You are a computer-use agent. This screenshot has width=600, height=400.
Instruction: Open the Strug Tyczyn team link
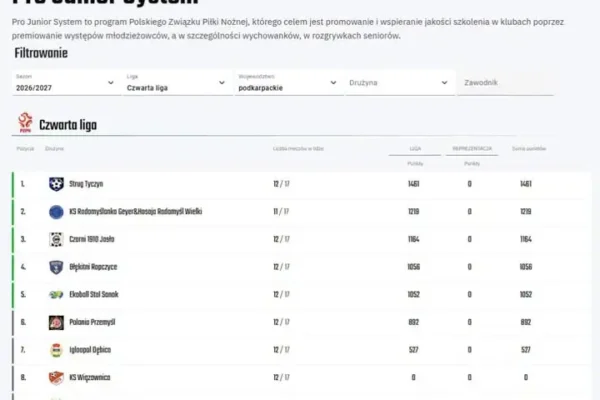pos(86,184)
